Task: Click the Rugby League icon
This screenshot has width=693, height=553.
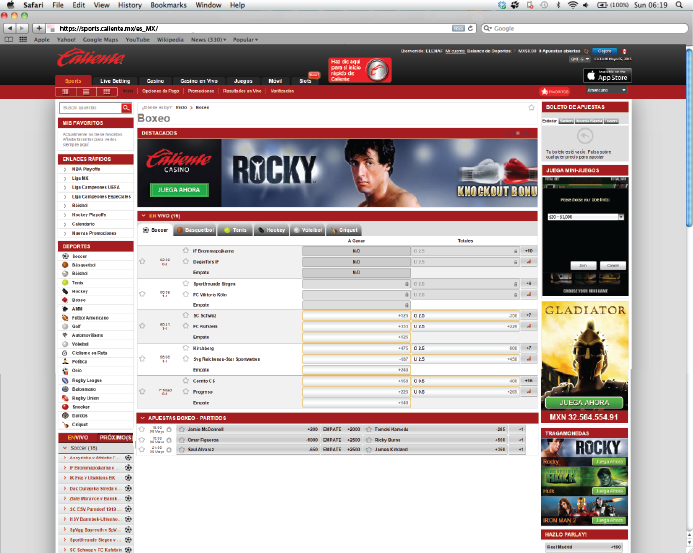Action: (x=65, y=380)
